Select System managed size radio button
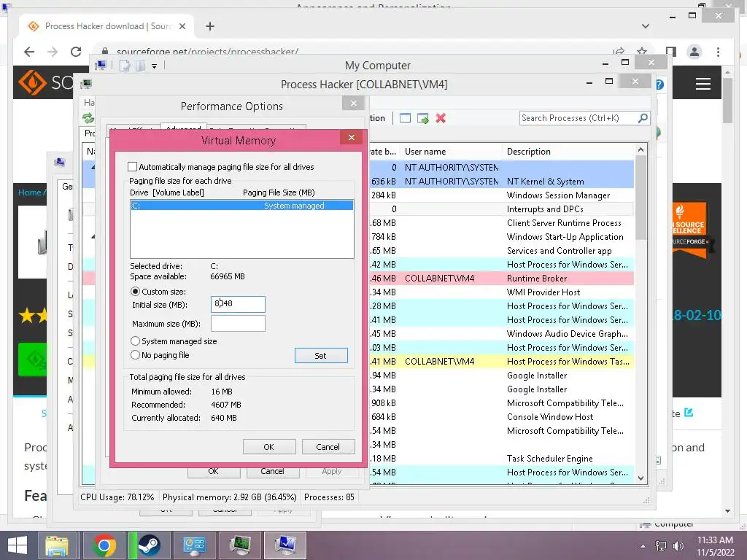Screen dimensions: 747x560 [135, 341]
